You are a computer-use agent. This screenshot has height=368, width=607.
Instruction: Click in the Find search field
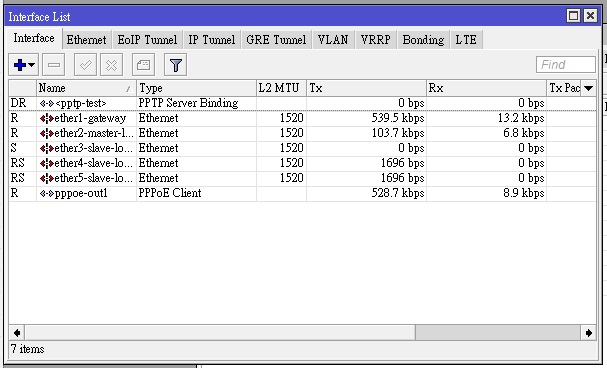[x=566, y=65]
